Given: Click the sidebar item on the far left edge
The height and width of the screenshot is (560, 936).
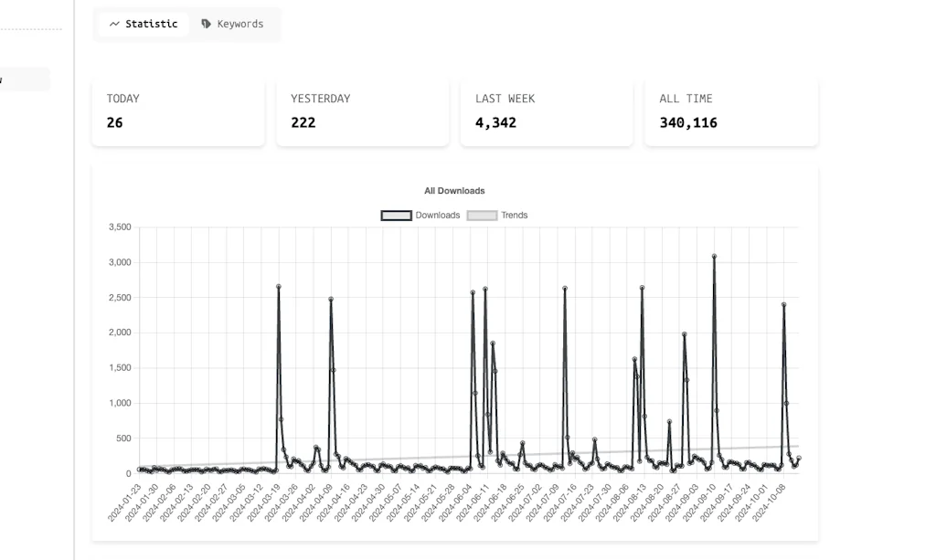Looking at the screenshot, I should click(x=23, y=79).
